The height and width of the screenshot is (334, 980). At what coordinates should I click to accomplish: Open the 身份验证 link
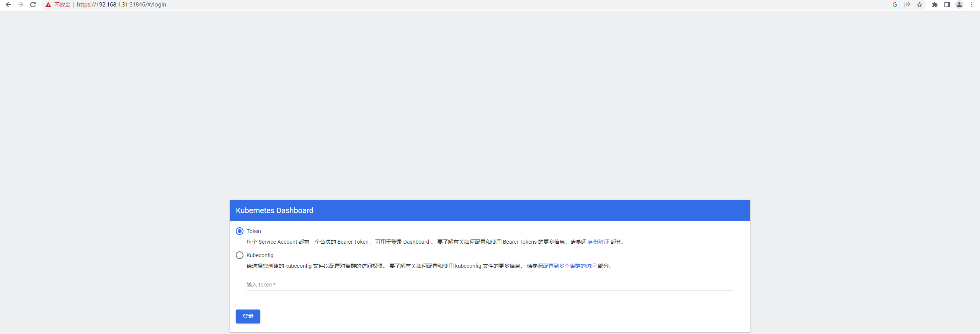tap(598, 242)
